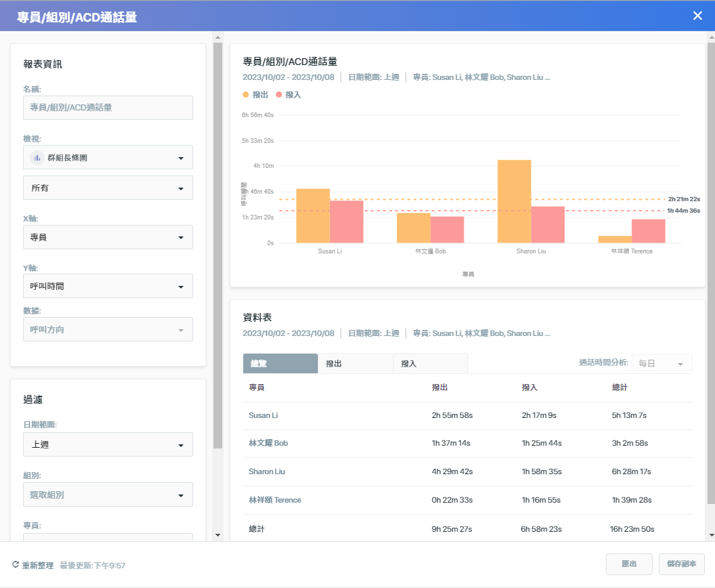Toggle the 撥出 legend dot
The image size is (715, 588).
click(x=246, y=95)
